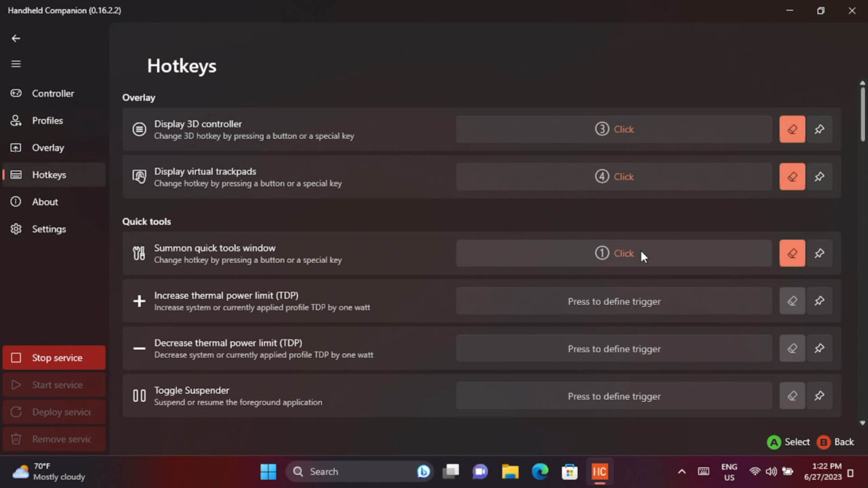868x488 pixels.
Task: Open the Overlay settings page
Action: tap(48, 147)
